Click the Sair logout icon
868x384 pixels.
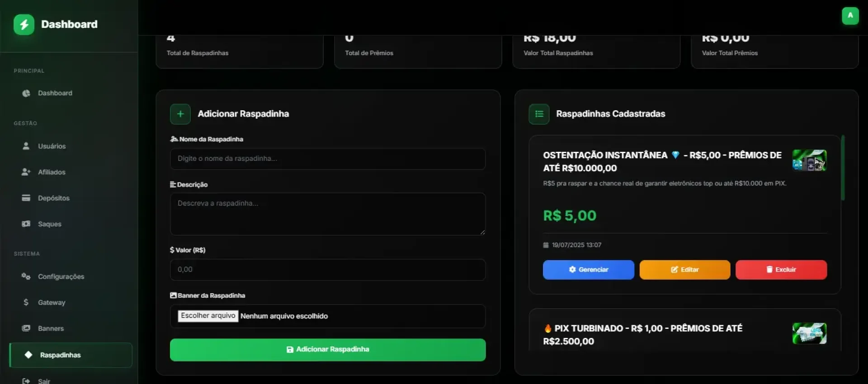tap(26, 381)
